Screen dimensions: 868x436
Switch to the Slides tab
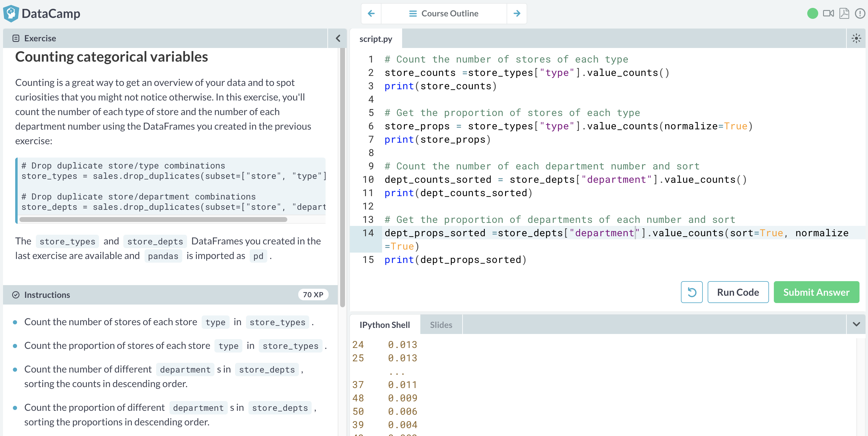(x=441, y=325)
